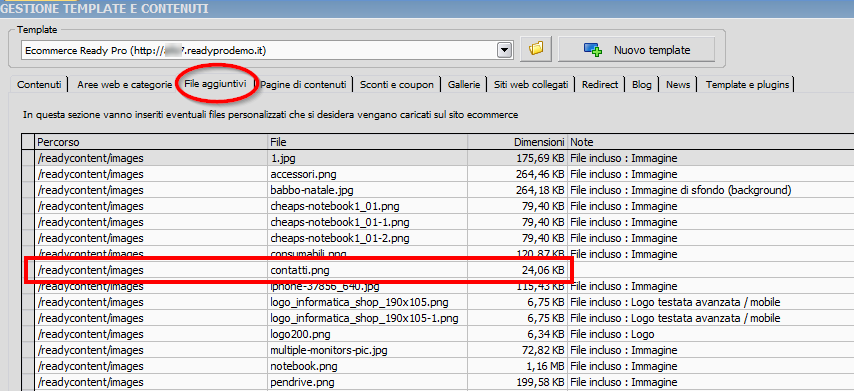Click the 72,82 KB size cell
This screenshot has height=391, width=854.
[518, 350]
